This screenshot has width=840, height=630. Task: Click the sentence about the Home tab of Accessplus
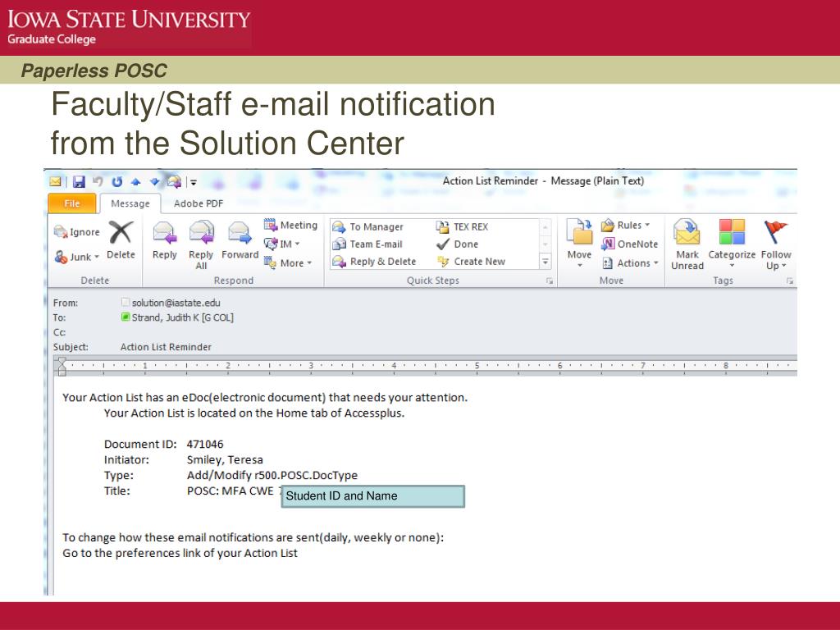(x=254, y=413)
